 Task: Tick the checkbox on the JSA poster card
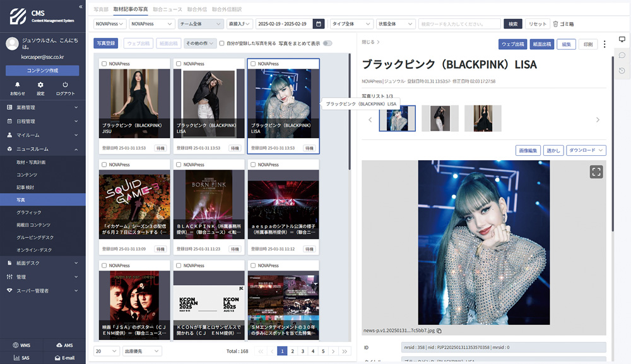tap(104, 266)
